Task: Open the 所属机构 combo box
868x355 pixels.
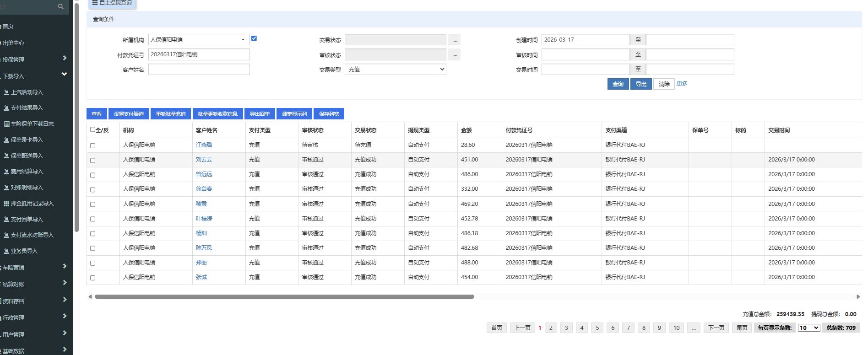Action: point(198,40)
